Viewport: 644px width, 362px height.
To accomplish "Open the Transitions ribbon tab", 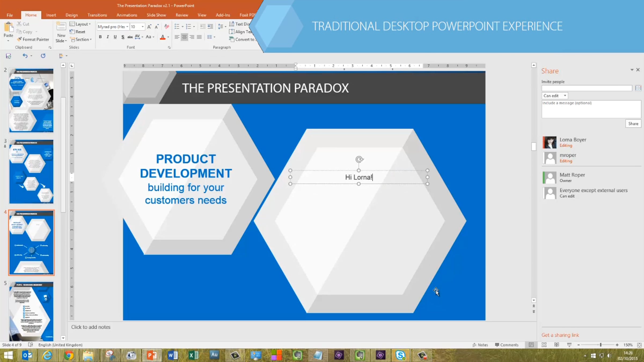I will coord(97,15).
